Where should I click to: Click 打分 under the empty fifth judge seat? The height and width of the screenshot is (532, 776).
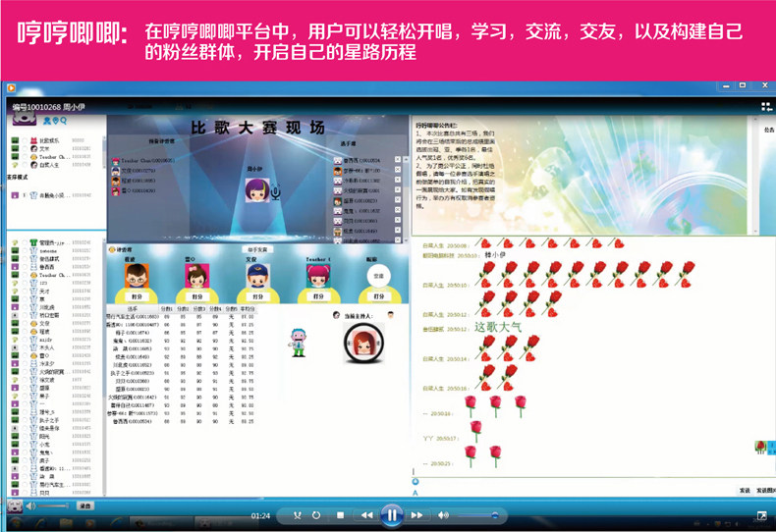pyautogui.click(x=379, y=296)
